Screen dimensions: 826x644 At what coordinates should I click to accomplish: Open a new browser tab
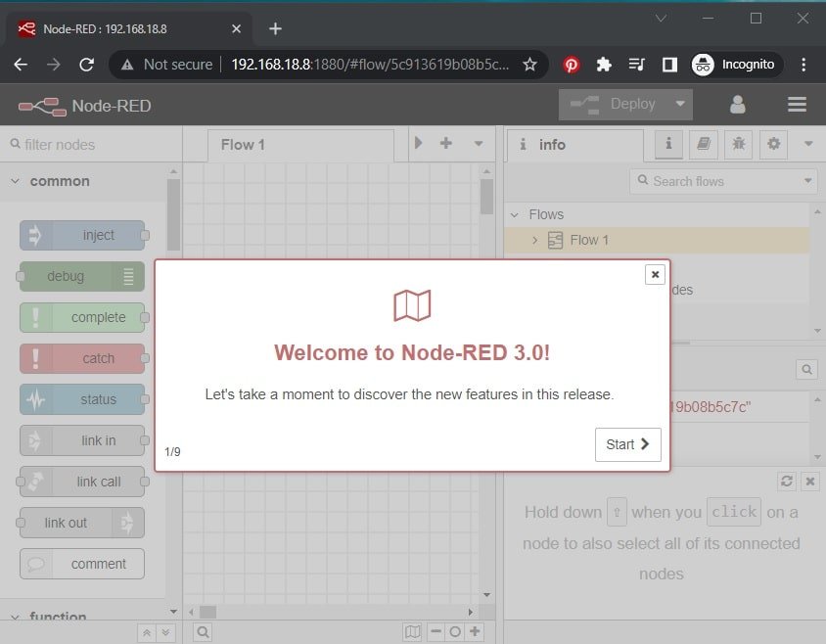click(275, 28)
